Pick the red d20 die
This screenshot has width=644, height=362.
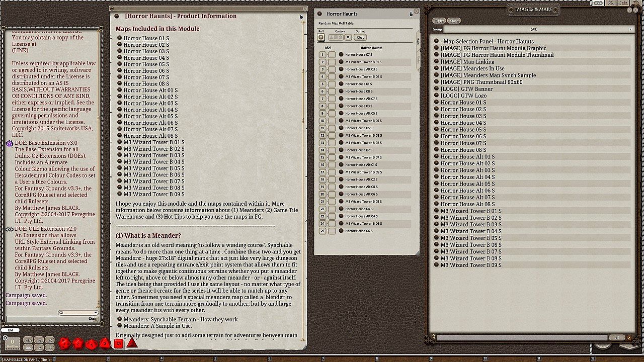(64, 344)
